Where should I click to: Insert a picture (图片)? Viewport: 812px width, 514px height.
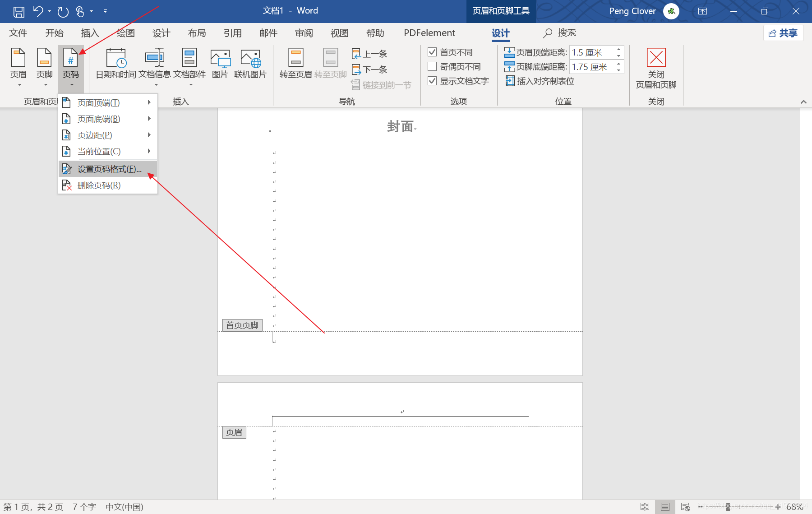click(220, 64)
